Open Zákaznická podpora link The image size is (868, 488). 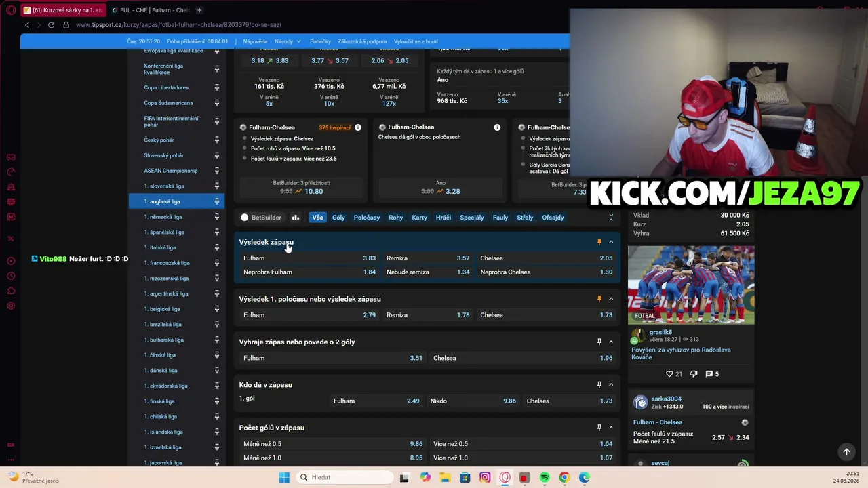click(362, 41)
